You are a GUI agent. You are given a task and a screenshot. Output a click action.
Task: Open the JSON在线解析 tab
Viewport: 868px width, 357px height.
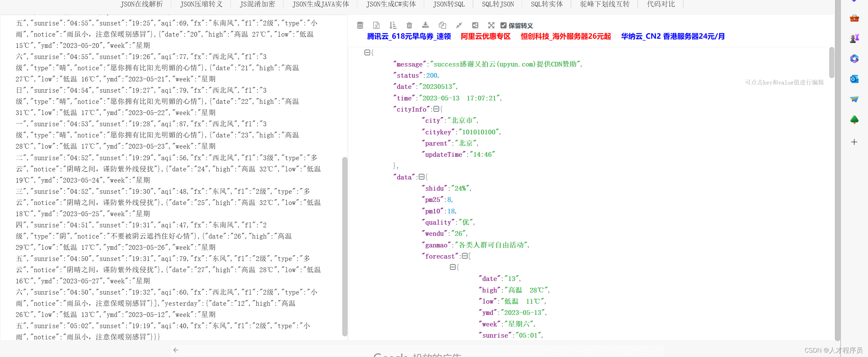pos(142,4)
